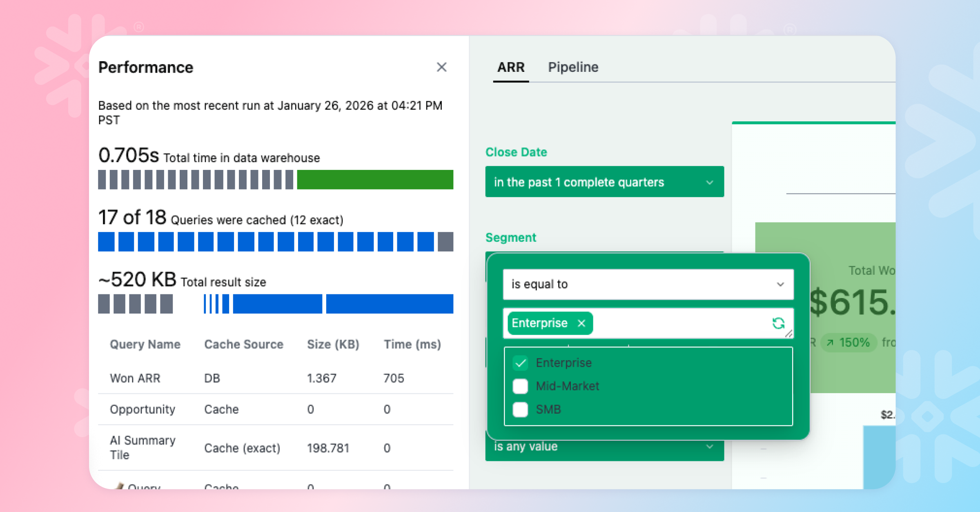Click the green data warehouse time bar

point(375,180)
